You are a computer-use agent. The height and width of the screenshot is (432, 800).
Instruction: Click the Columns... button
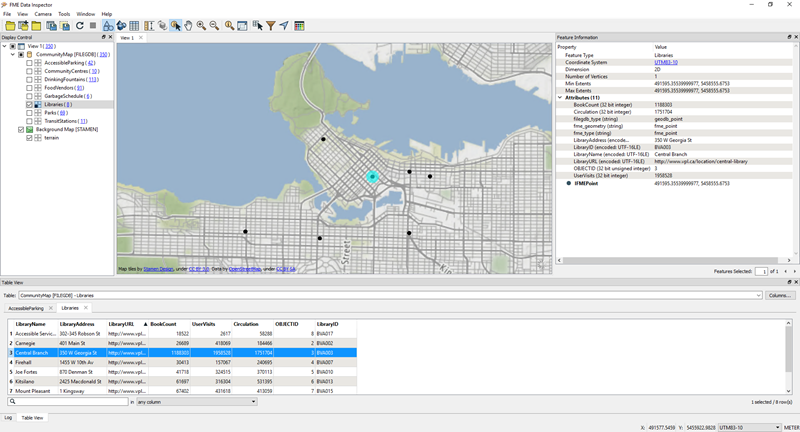(780, 296)
